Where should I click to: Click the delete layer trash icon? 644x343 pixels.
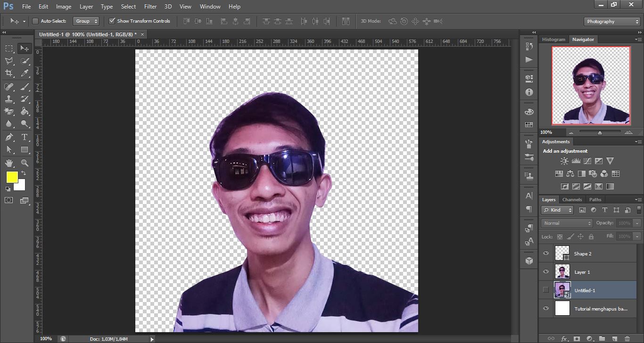pyautogui.click(x=627, y=338)
